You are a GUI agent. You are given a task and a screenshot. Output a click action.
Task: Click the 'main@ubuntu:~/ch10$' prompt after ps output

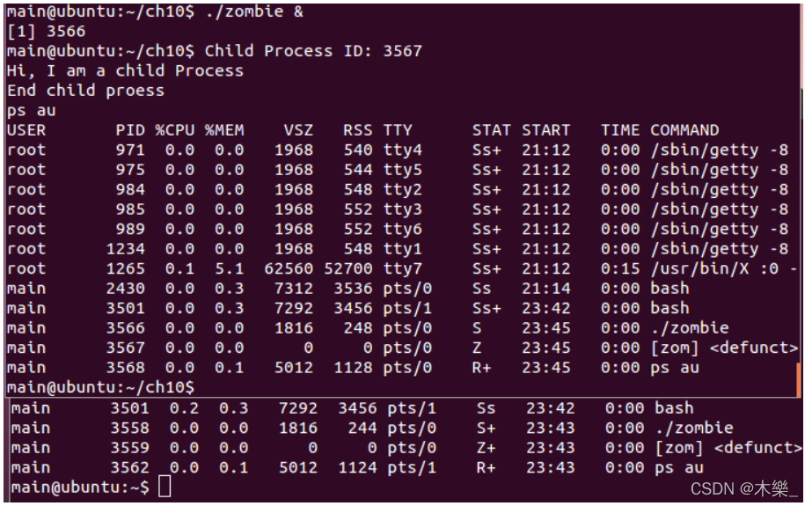[x=100, y=387]
